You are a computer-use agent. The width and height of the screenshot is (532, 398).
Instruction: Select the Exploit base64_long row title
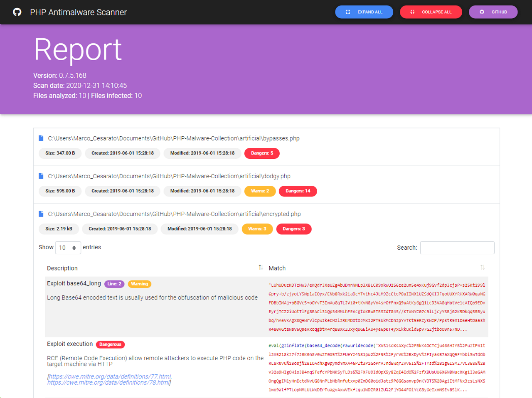click(x=74, y=283)
